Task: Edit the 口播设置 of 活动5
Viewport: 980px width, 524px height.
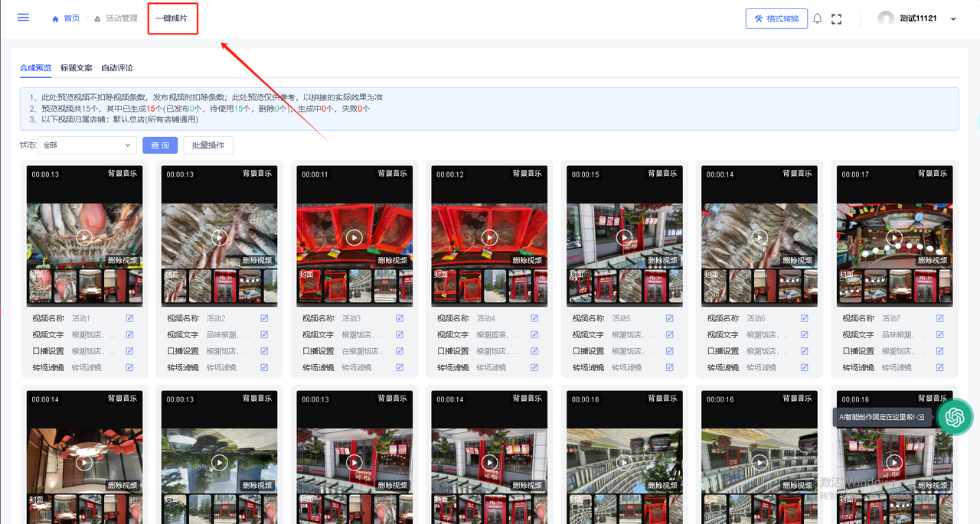Action: (x=670, y=351)
